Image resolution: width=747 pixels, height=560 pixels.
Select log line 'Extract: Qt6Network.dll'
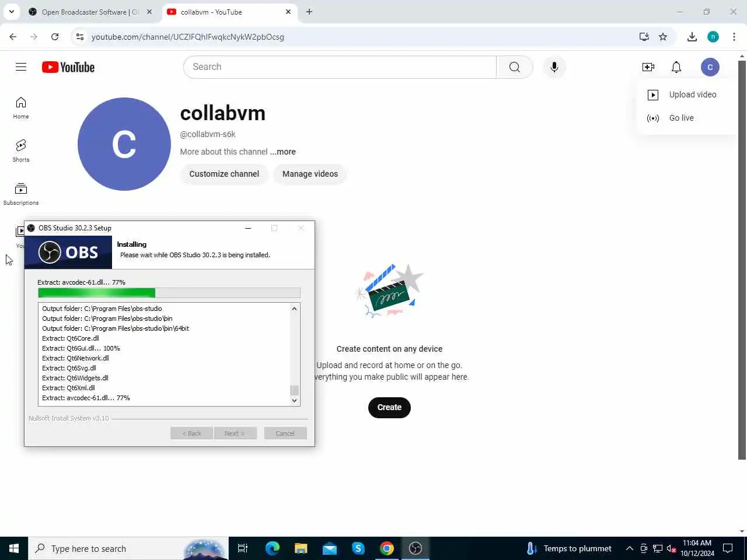click(x=76, y=358)
